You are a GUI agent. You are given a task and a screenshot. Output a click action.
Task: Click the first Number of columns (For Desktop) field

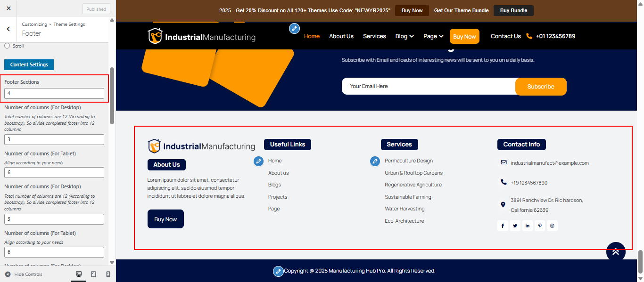click(54, 140)
